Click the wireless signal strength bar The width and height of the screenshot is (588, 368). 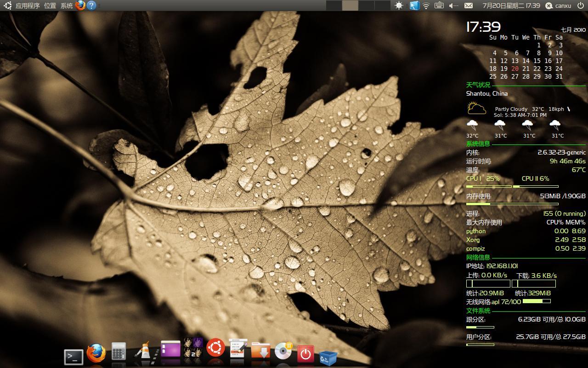pyautogui.click(x=537, y=301)
